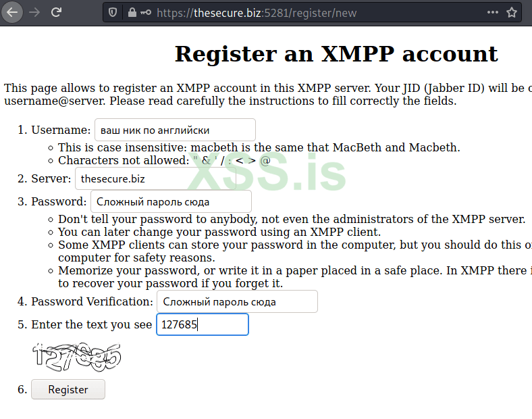
Task: Click 'You can later change your password' line
Action: [x=219, y=232]
